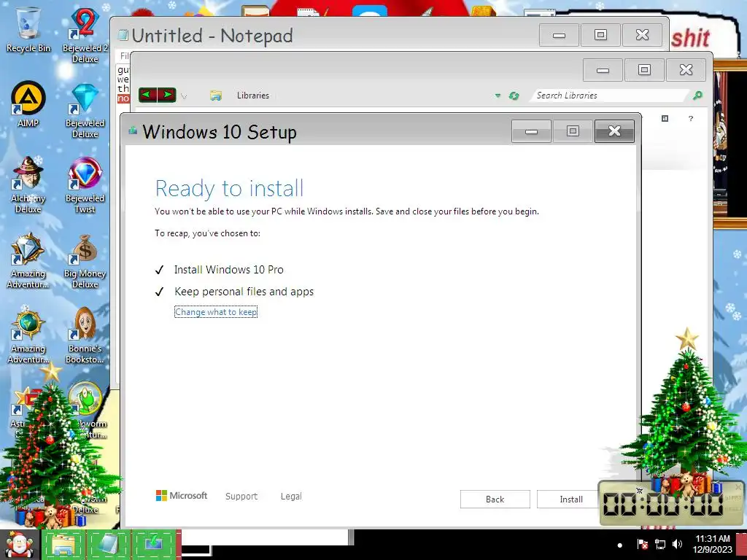The image size is (747, 560).
Task: Click the Notepad taskbar button
Action: tap(109, 544)
